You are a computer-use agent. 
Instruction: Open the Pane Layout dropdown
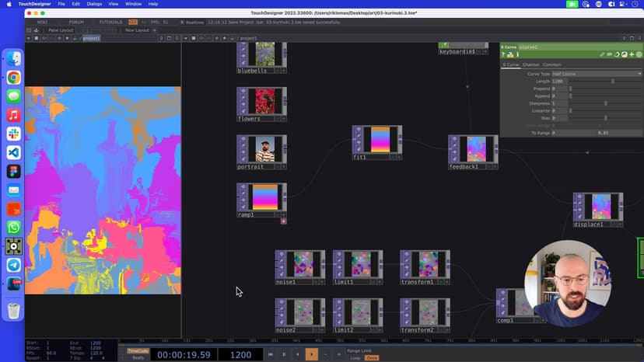(61, 30)
